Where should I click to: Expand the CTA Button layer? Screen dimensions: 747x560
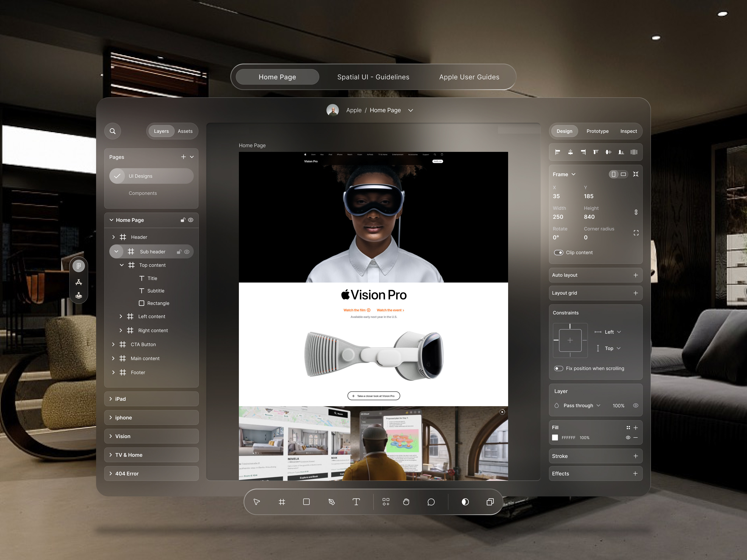click(113, 345)
